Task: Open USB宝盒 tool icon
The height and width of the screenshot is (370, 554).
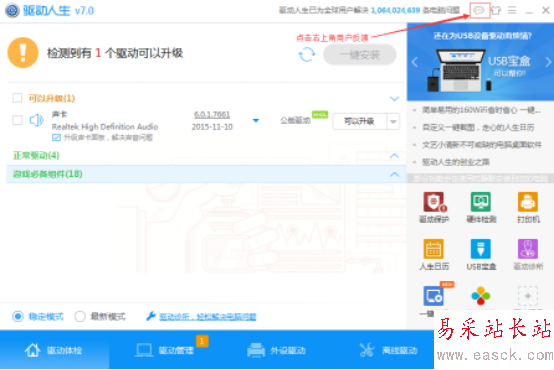Action: tap(481, 249)
